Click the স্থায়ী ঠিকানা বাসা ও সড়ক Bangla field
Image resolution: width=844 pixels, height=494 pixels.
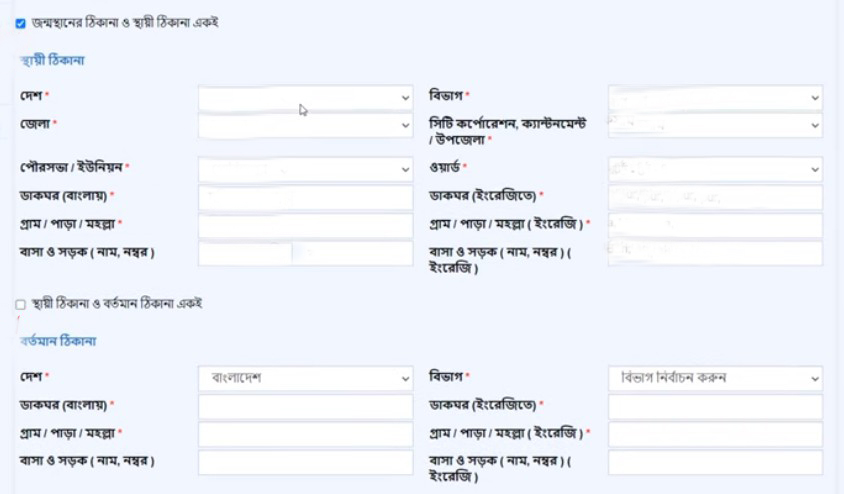305,253
